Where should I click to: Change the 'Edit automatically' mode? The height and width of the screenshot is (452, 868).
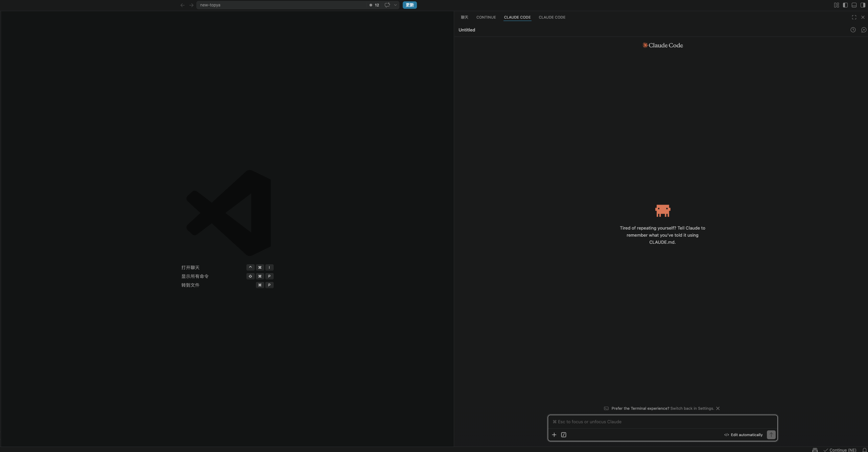pos(743,435)
